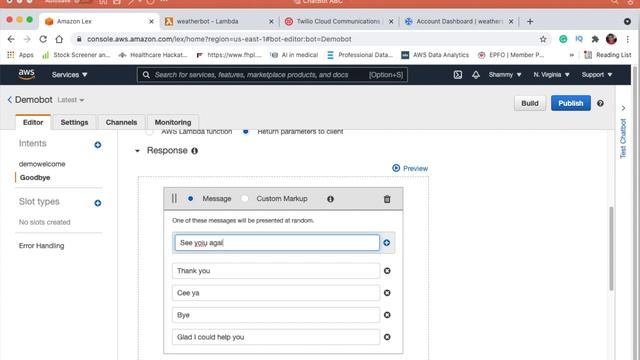Switch to the Settings tab
The width and height of the screenshot is (640, 360).
click(74, 122)
